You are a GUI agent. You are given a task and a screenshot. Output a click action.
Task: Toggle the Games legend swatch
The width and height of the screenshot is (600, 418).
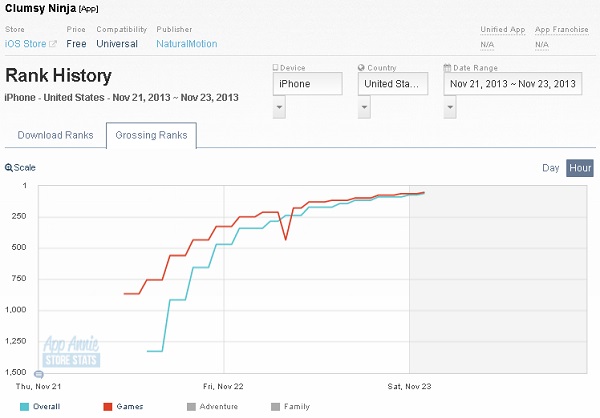(x=108, y=407)
